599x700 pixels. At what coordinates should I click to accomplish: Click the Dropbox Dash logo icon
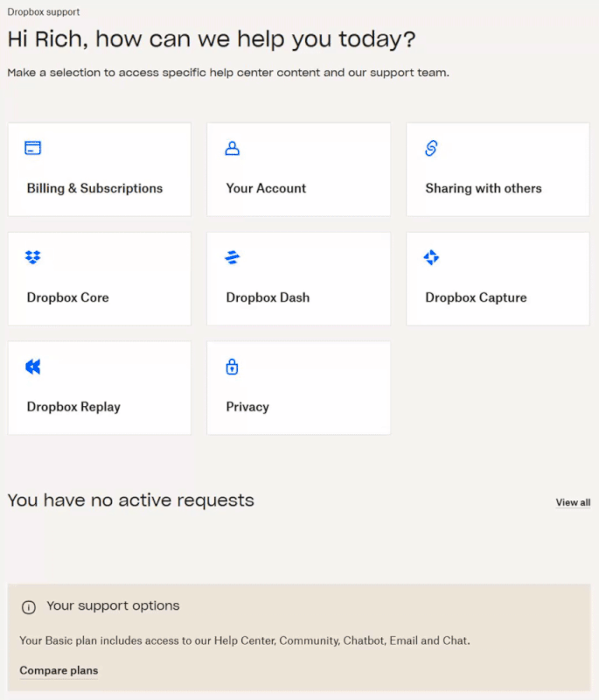[233, 257]
